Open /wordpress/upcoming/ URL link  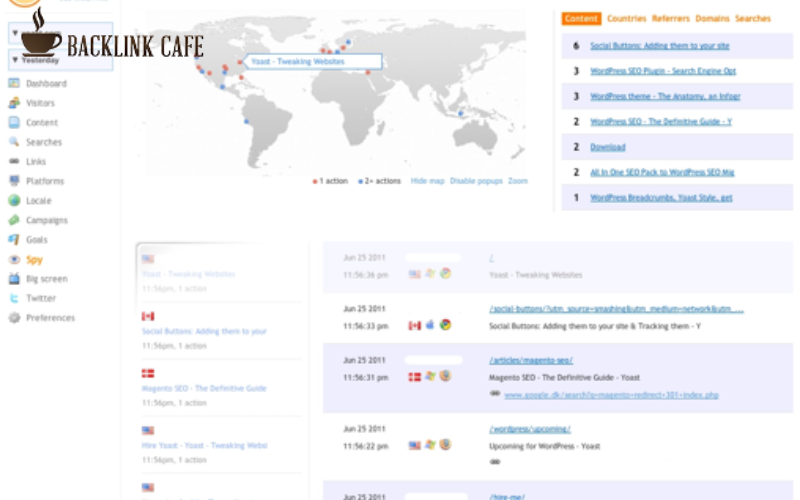[x=530, y=429]
